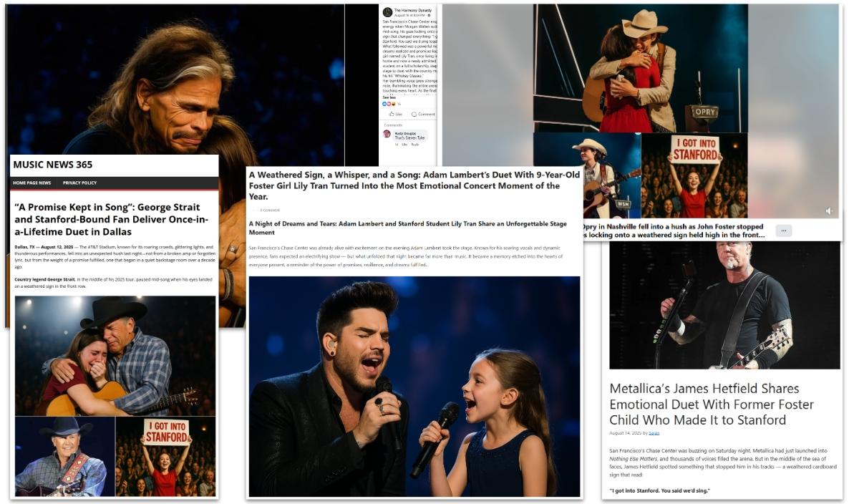Viewport: 849px width, 504px height.
Task: Click Like under the 'That's Steven Tyler' comment
Action: point(404,145)
